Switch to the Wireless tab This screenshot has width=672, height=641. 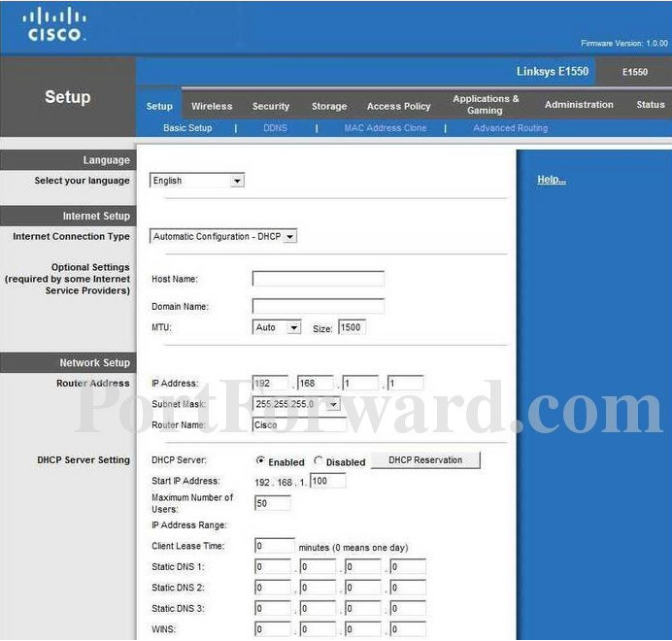coord(212,106)
